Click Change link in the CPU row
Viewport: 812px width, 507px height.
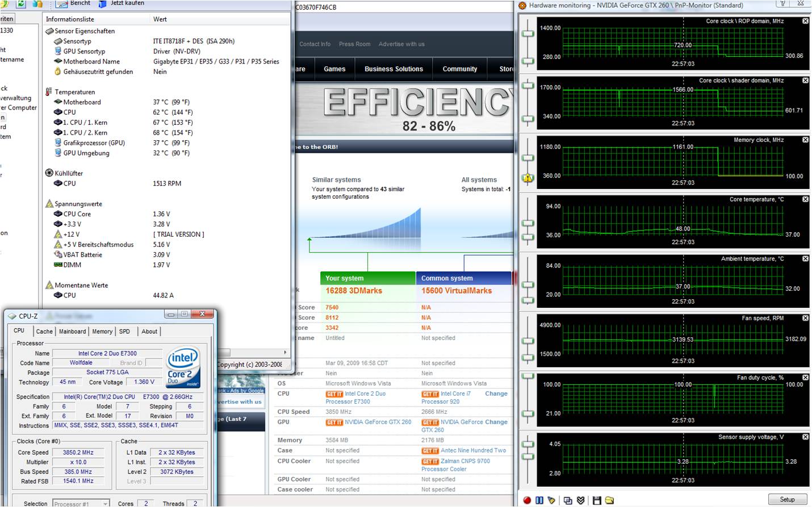496,393
